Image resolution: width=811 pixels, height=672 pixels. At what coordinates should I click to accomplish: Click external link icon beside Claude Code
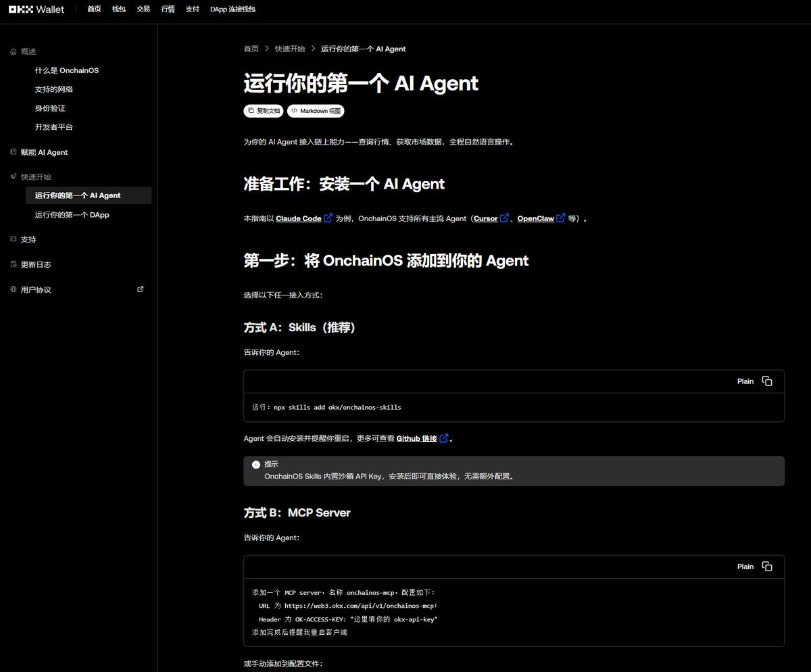click(x=328, y=218)
